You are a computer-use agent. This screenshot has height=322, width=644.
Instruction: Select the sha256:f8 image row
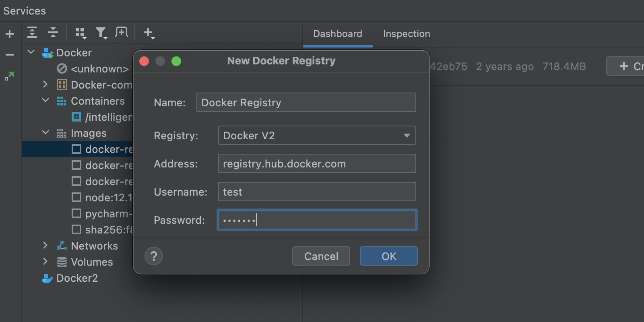(x=77, y=229)
